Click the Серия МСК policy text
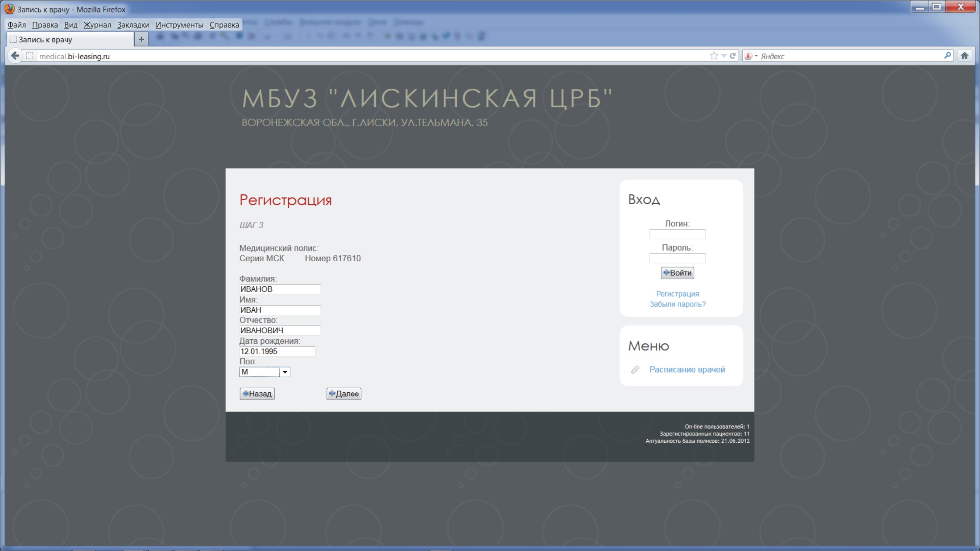 click(262, 258)
